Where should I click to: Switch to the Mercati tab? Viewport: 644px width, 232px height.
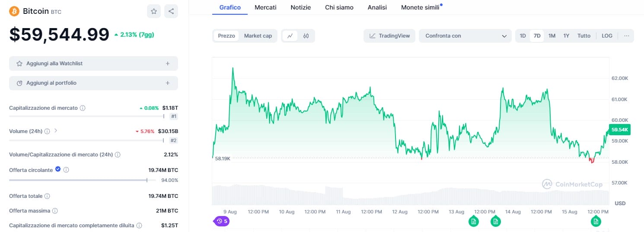tap(265, 7)
